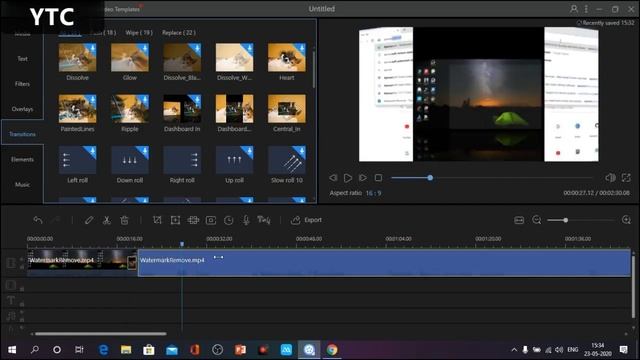Zoom out the timeline with the minus magnifier

click(537, 220)
